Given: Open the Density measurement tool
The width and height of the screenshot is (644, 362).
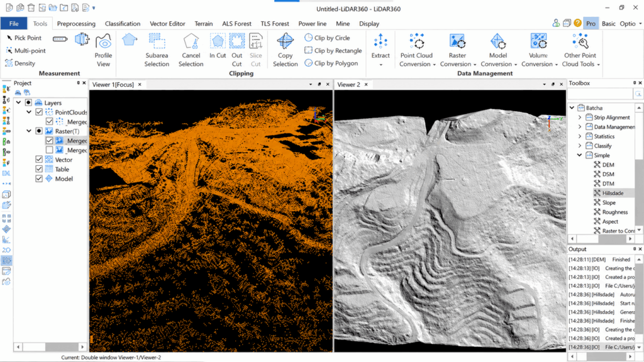Looking at the screenshot, I should [20, 63].
